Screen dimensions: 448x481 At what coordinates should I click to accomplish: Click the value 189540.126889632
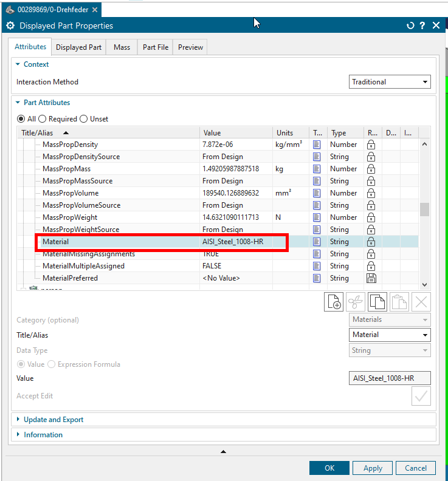[230, 193]
